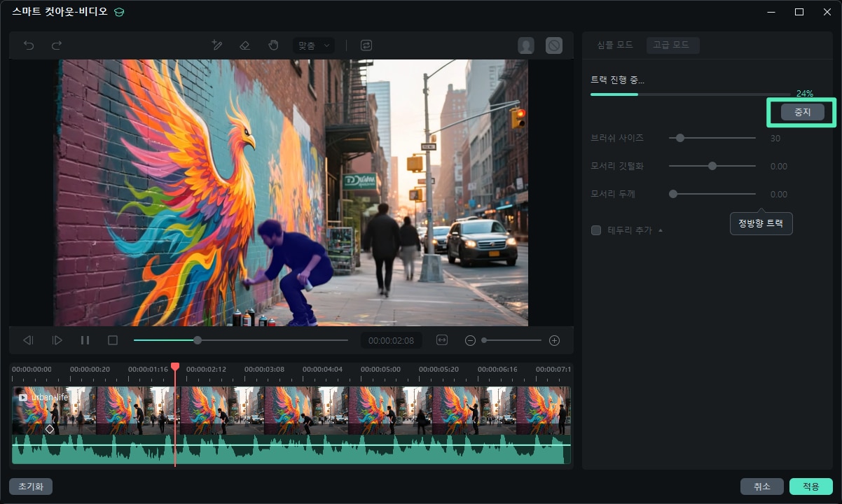Select the eraser tool
842x504 pixels.
coord(244,45)
